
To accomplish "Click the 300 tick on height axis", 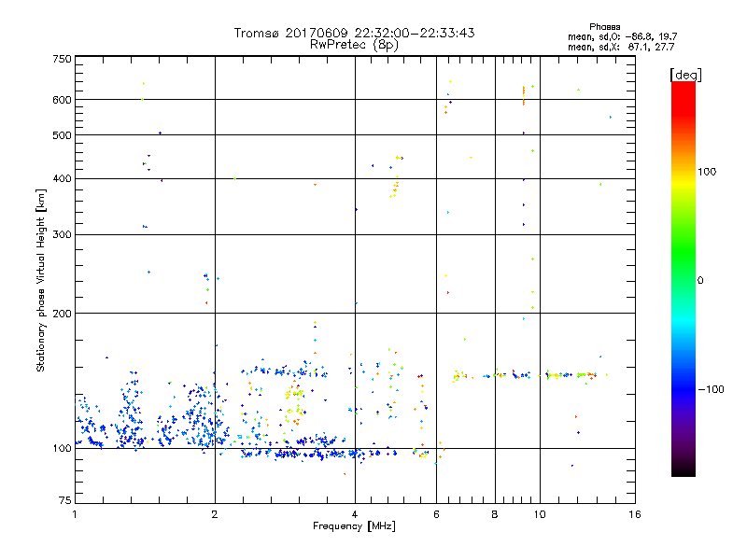I will pos(62,234).
